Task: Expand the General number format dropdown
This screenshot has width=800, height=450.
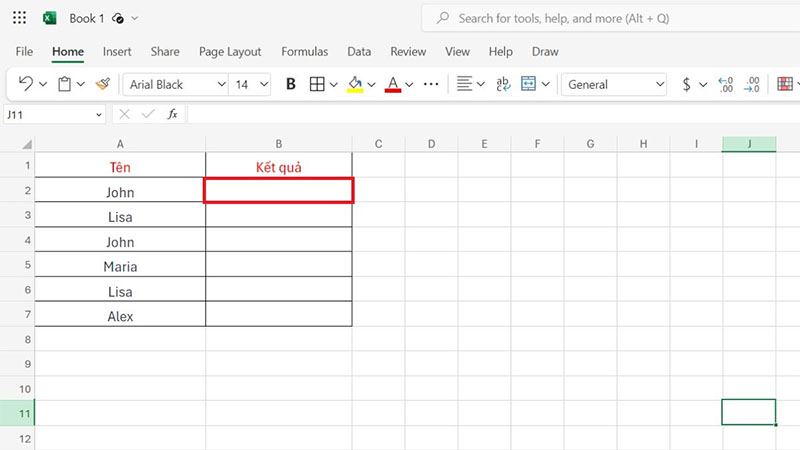Action: click(613, 85)
